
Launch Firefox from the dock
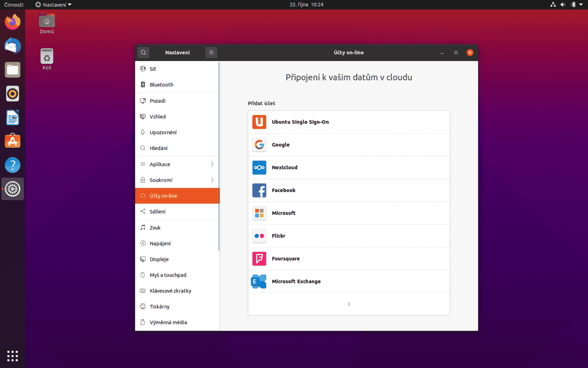pyautogui.click(x=12, y=22)
